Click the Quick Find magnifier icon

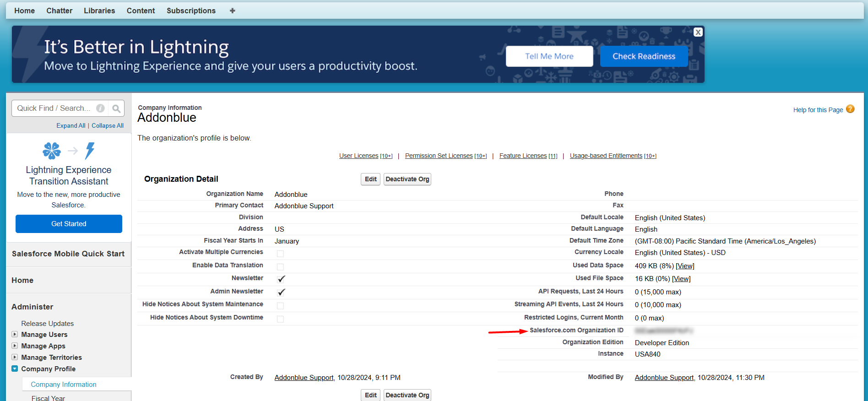(x=116, y=108)
